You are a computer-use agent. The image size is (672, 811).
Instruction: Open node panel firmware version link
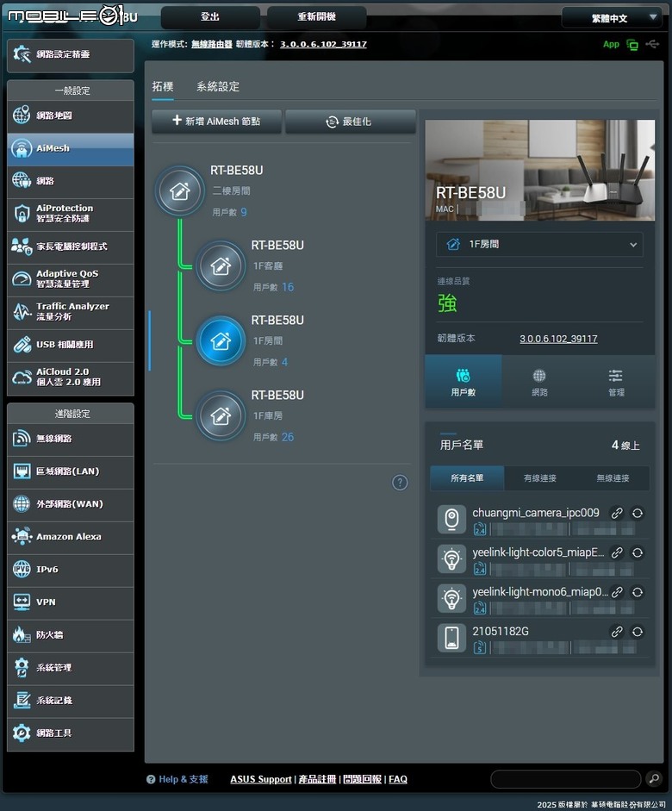click(558, 339)
